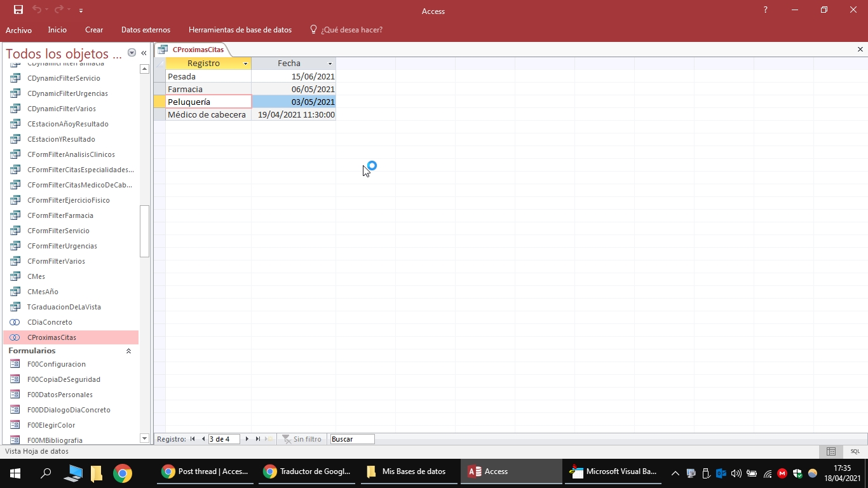Select Datasheet view icon in status bar
Screen dimensions: 868x488
pyautogui.click(x=831, y=451)
